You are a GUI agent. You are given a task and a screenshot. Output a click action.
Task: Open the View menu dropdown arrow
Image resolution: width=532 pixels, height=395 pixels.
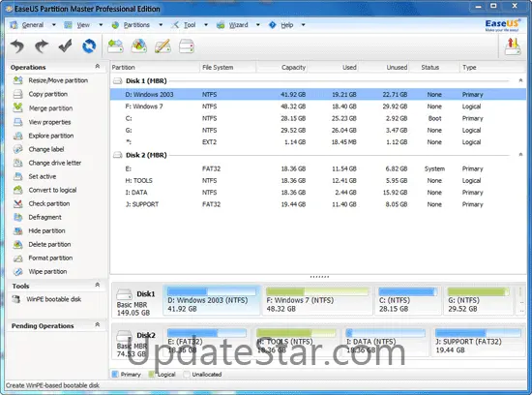tap(101, 25)
